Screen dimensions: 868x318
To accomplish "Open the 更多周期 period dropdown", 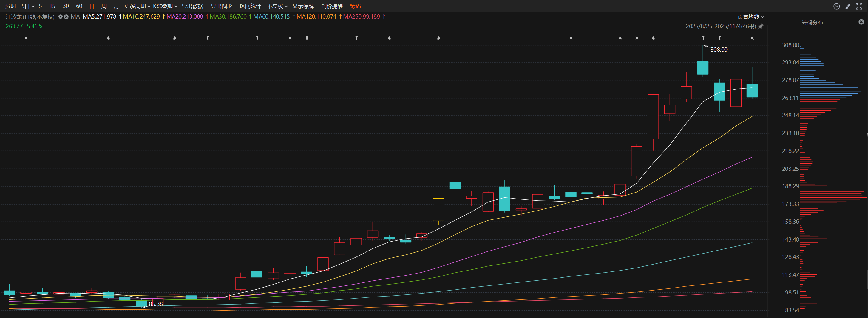I will tap(136, 6).
